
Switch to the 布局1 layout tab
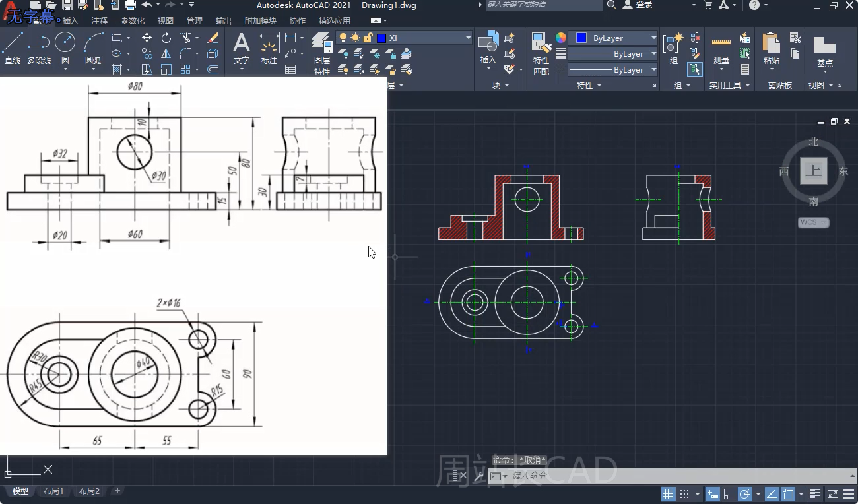coord(53,491)
